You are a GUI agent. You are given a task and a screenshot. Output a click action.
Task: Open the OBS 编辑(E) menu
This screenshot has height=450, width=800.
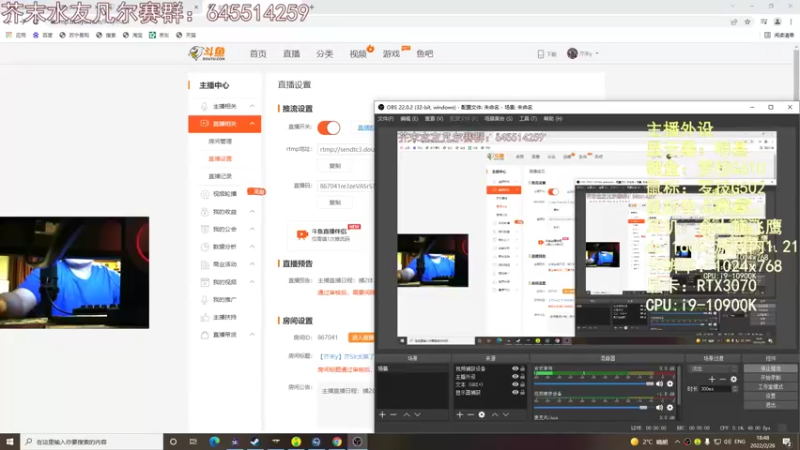(409, 118)
